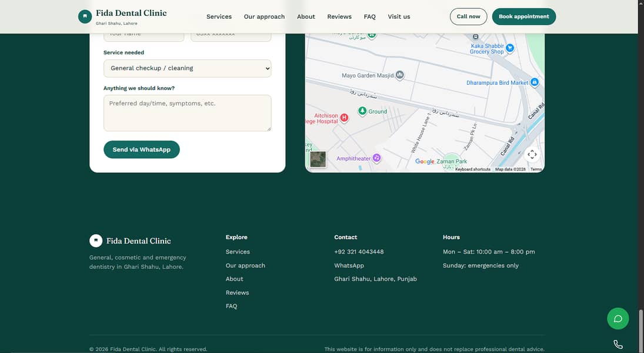The width and height of the screenshot is (644, 353).
Task: Click the page vertical scrollbar thumb
Action: coord(640,331)
